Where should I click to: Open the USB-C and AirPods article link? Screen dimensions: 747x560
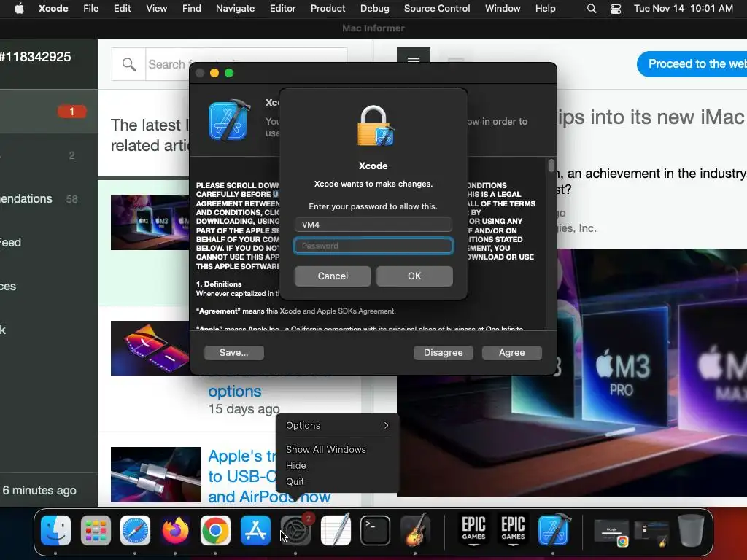click(x=269, y=476)
